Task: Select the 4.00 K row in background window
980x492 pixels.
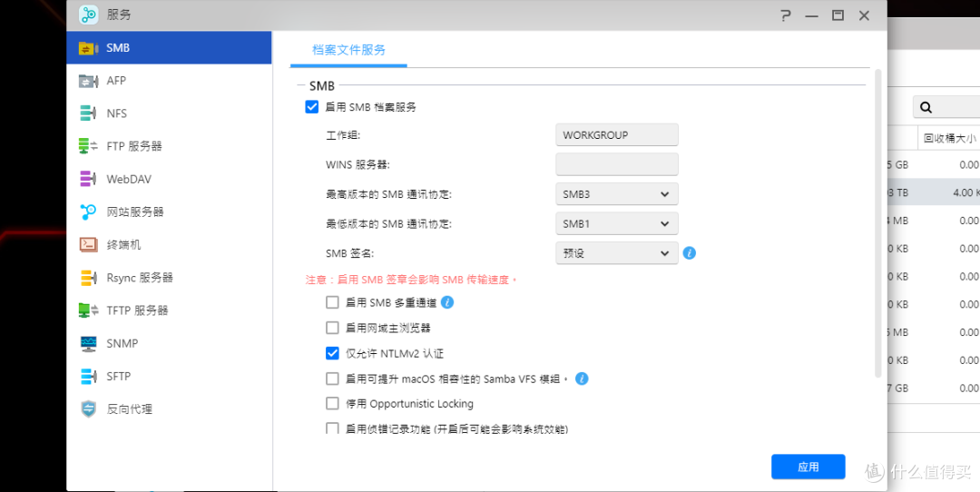Action: pyautogui.click(x=934, y=192)
